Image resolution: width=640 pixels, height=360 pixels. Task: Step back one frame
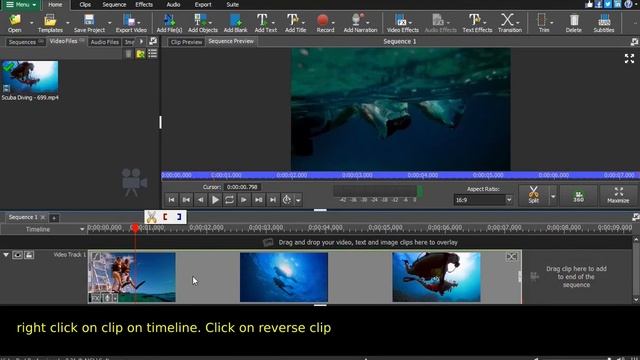click(x=200, y=200)
